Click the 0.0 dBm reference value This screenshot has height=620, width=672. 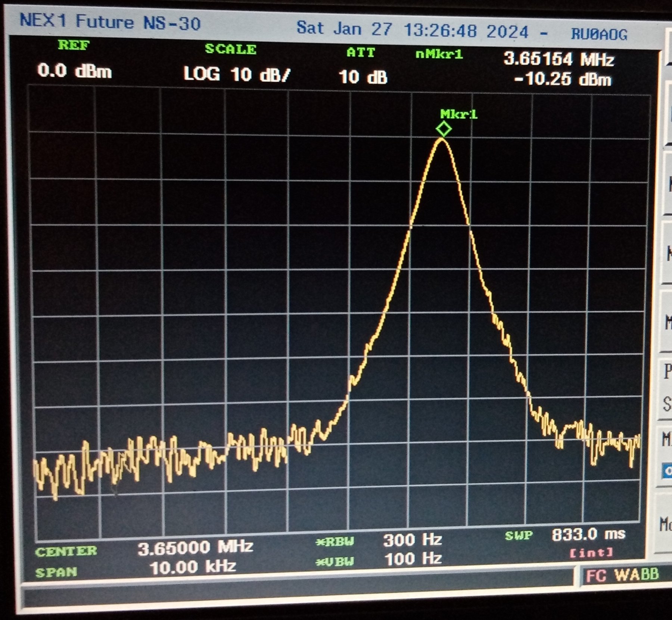(74, 71)
